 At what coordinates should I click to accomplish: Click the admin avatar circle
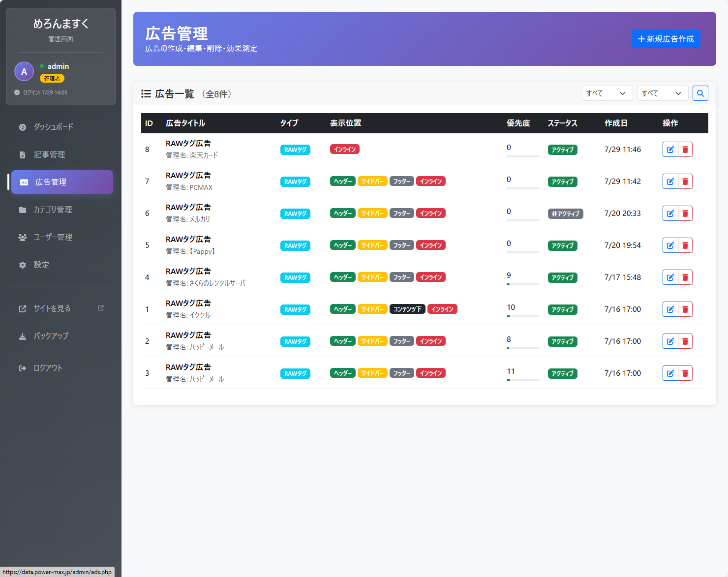(24, 72)
